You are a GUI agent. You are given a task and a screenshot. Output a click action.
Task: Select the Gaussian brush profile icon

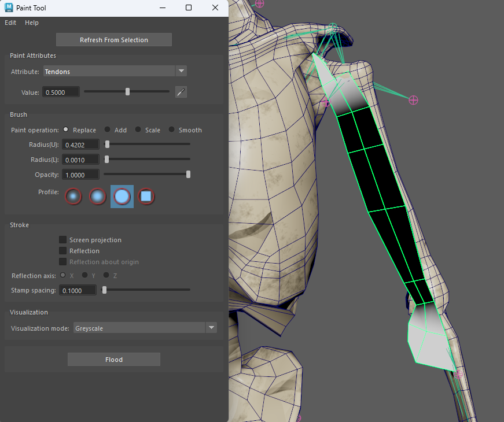click(x=73, y=197)
